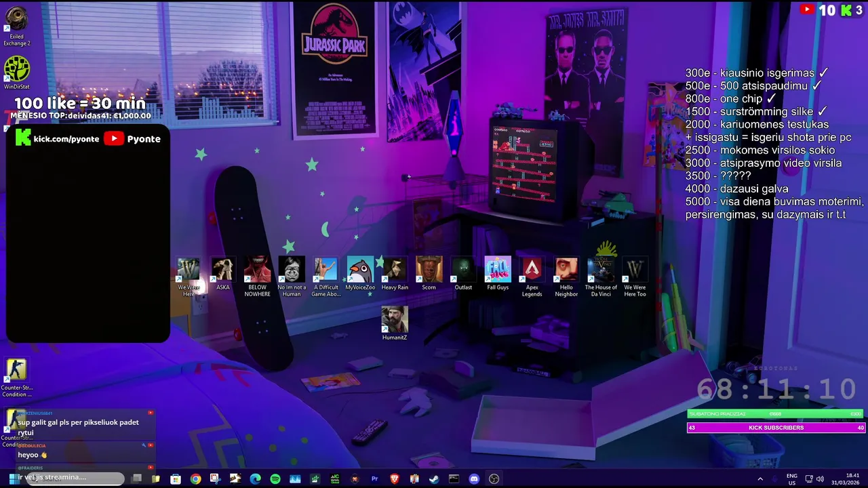Select the No Im not a Human icon

point(292,277)
